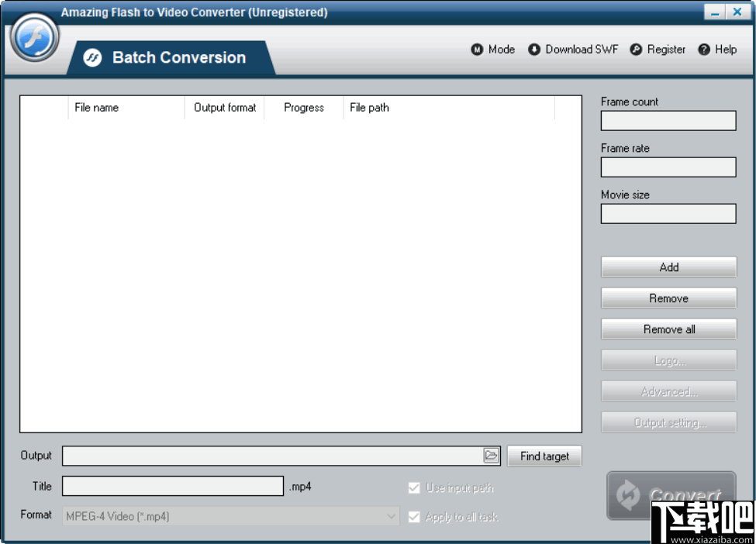Open the Format dropdown showing MPEG-4 Video

click(x=230, y=516)
